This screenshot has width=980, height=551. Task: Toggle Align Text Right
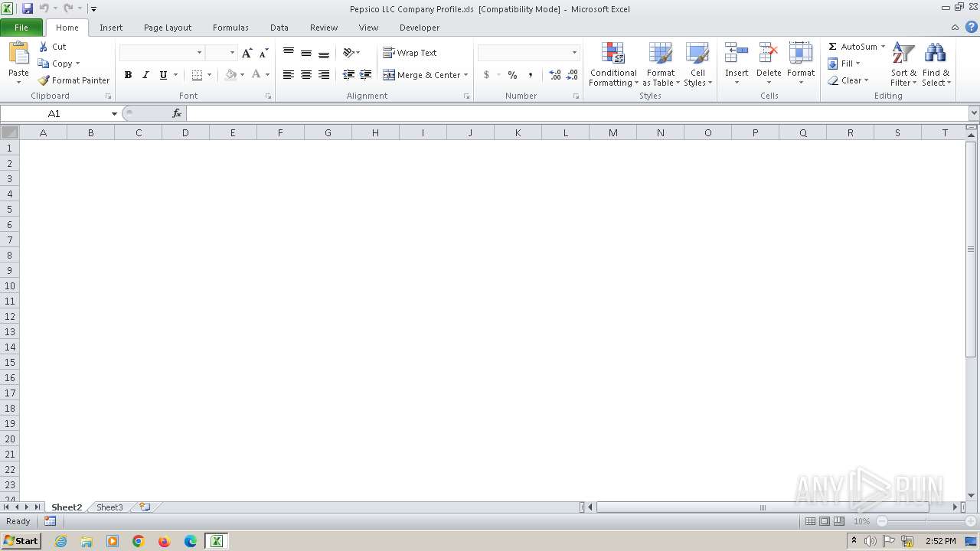[324, 75]
